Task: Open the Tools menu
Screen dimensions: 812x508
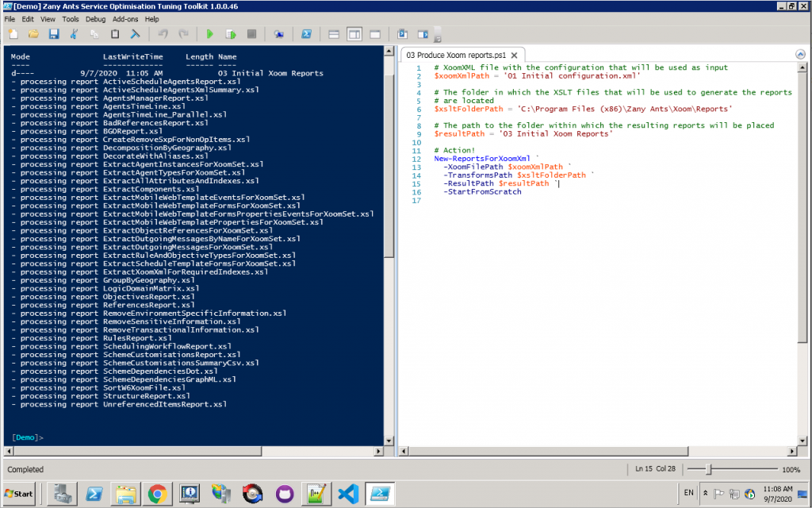Action: pyautogui.click(x=71, y=19)
